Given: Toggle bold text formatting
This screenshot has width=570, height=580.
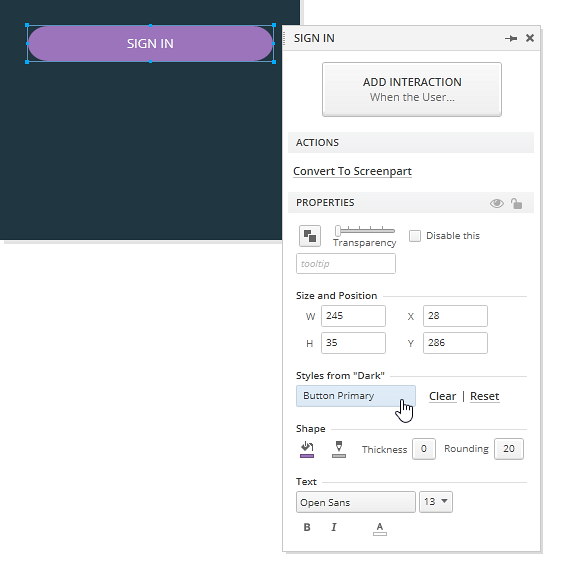Looking at the screenshot, I should pos(307,527).
